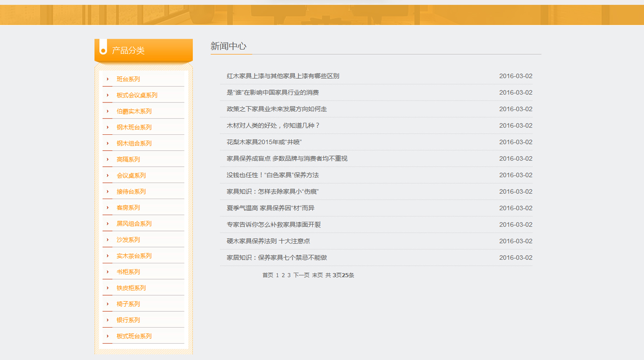The width and height of the screenshot is (644, 360).
Task: Click the chevron icon next to 高隔系列
Action: (x=107, y=159)
